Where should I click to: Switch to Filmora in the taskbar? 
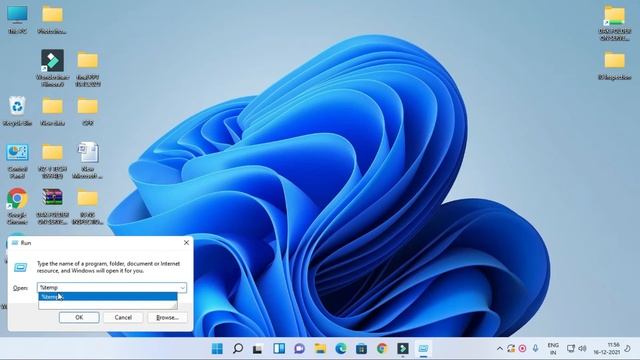403,349
